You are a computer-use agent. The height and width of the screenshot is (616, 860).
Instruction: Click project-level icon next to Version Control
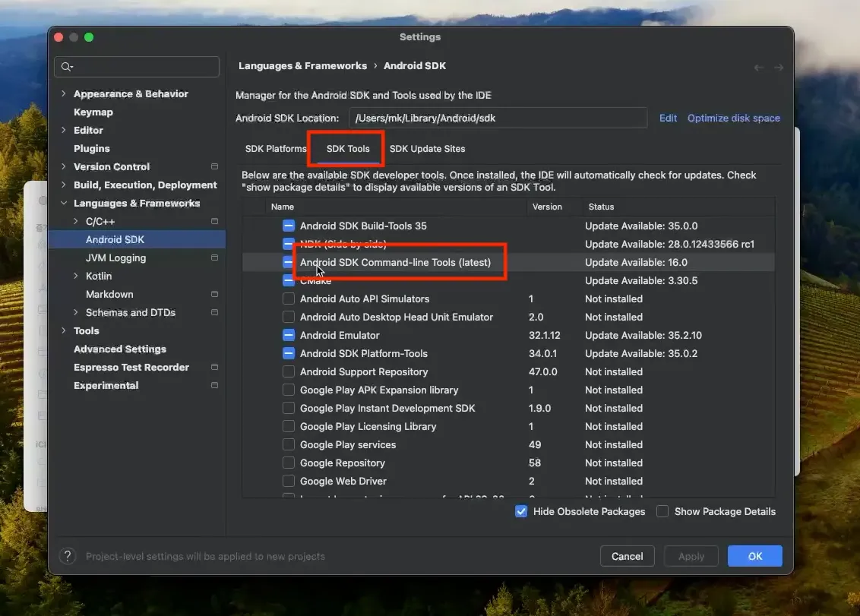(214, 166)
